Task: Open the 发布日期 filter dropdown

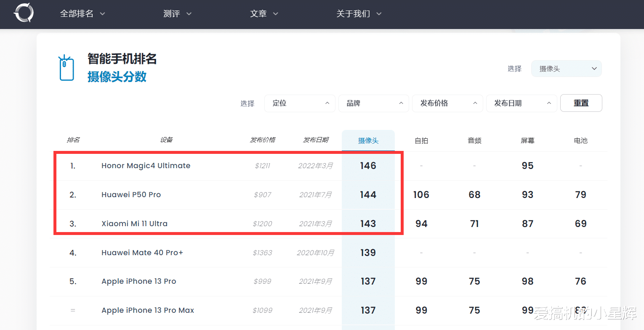Action: click(x=522, y=103)
